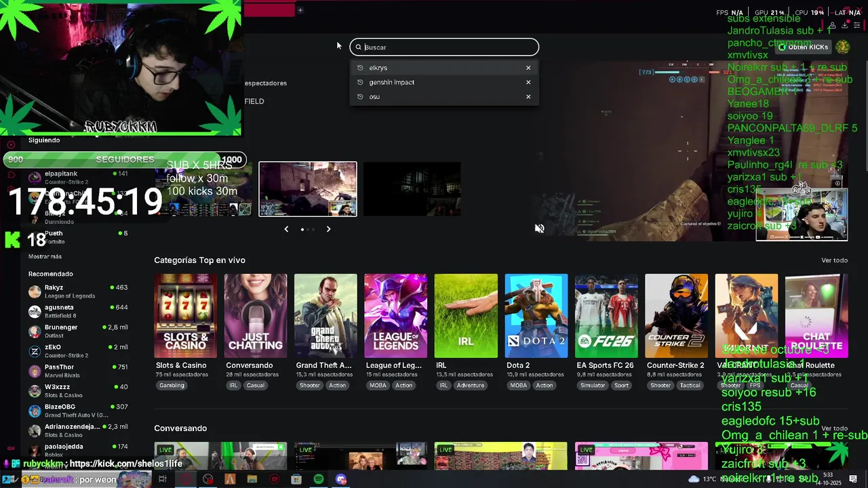Open the notification center icon
Viewport: 868px width, 488px height.
pyautogui.click(x=853, y=479)
